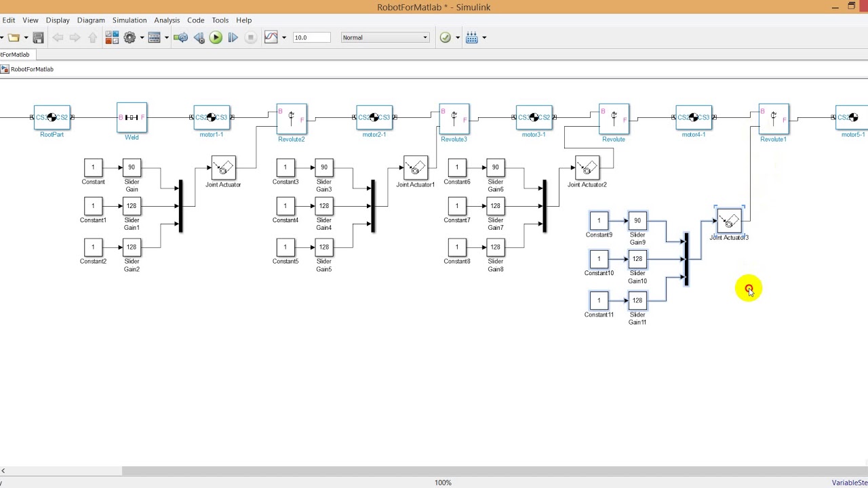The width and height of the screenshot is (868, 488).
Task: Expand the data inspector dropdown arrow
Action: click(283, 38)
